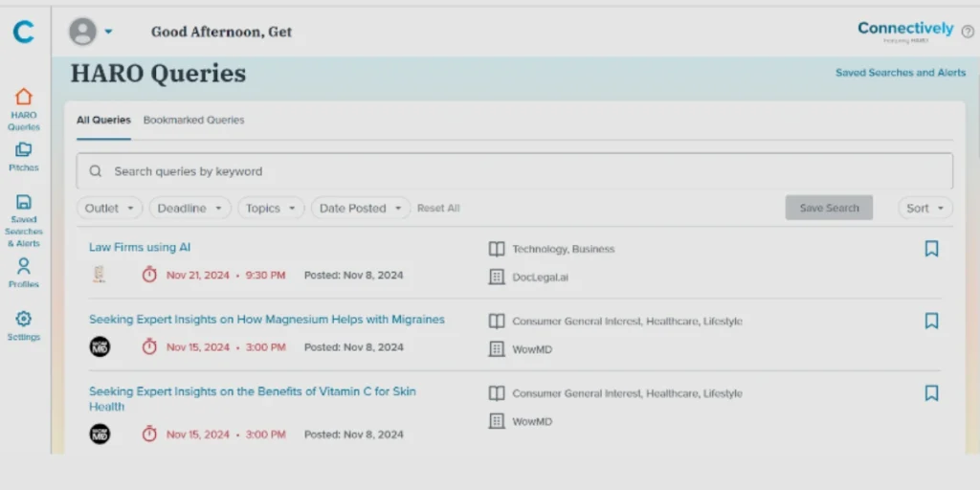Open Saved Searches and Alerts link top right

[x=901, y=73]
